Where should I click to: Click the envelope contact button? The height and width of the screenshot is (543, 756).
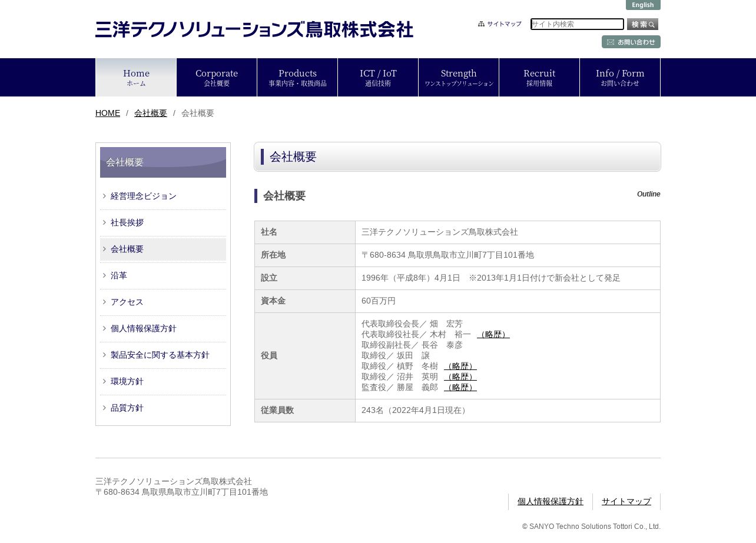click(631, 42)
